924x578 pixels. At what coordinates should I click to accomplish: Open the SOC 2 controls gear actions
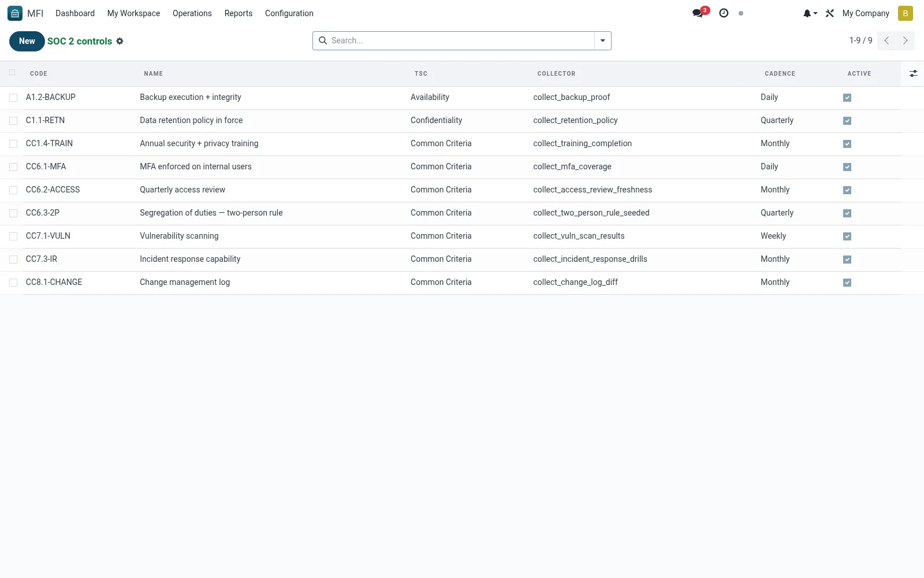tap(120, 41)
